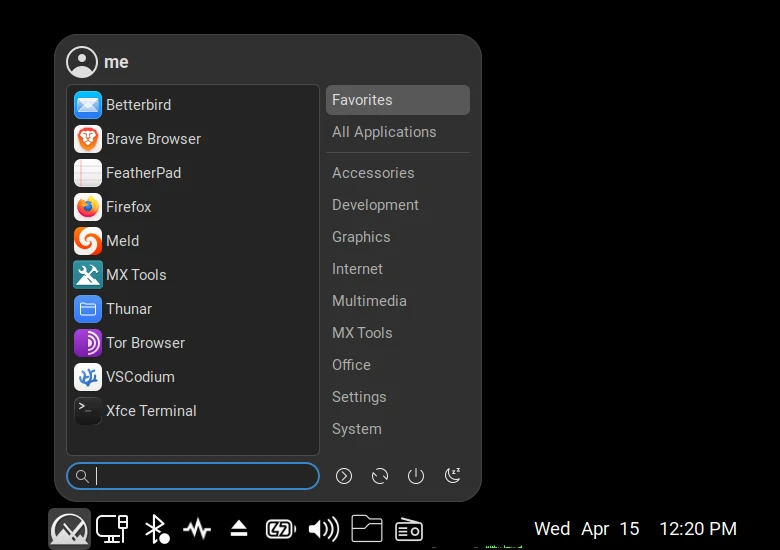Open the Settings category
The width and height of the screenshot is (780, 550).
click(x=398, y=397)
